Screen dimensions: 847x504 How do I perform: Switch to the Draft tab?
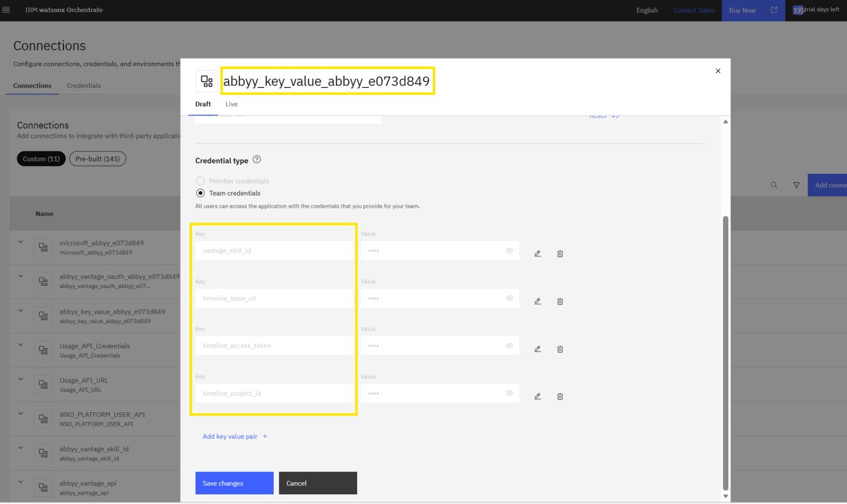203,104
